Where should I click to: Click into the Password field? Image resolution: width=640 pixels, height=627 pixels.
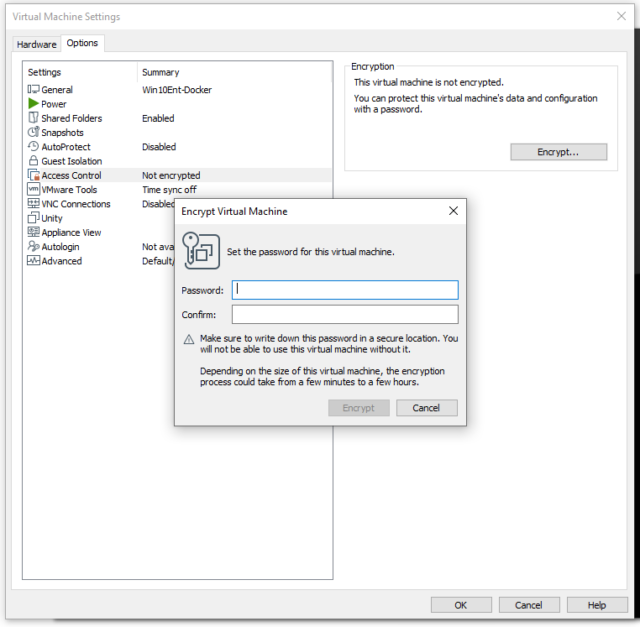point(345,290)
